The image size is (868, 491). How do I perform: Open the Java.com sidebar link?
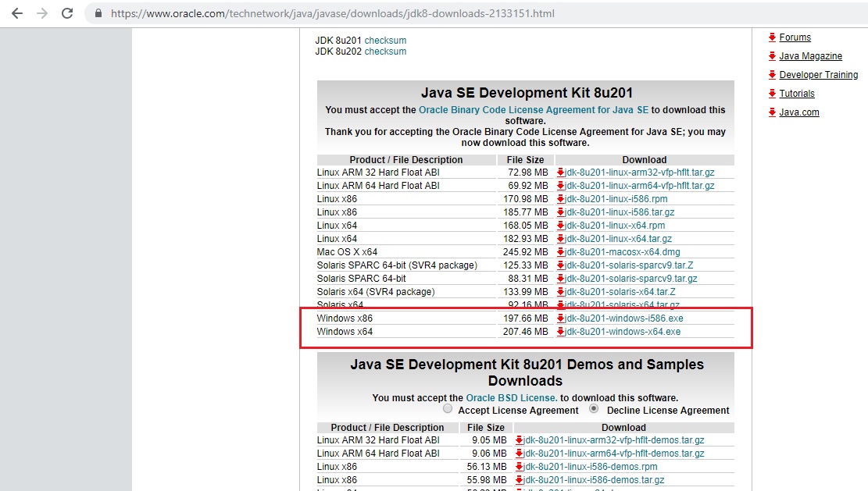click(x=799, y=112)
